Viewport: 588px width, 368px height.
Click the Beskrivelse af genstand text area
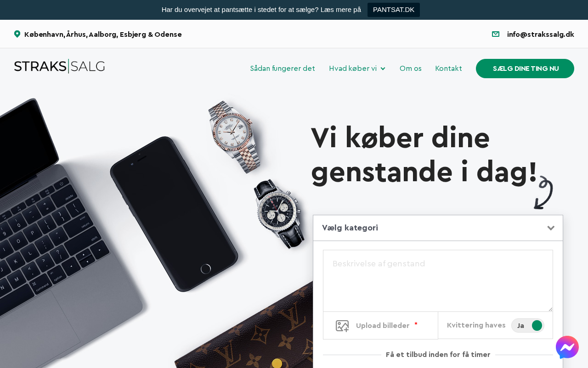coord(438,281)
